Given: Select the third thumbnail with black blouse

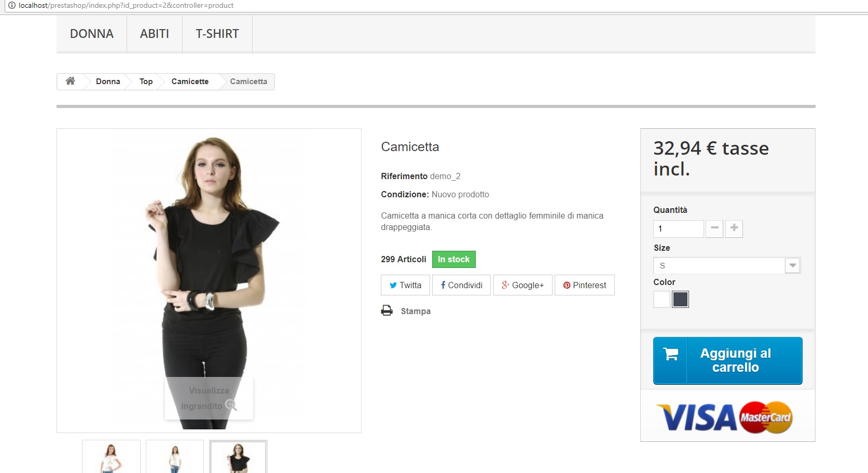Looking at the screenshot, I should click(x=238, y=457).
